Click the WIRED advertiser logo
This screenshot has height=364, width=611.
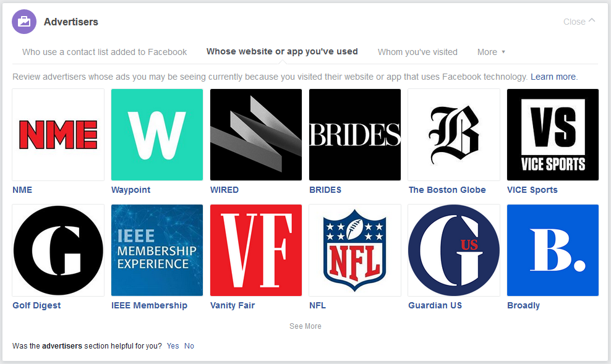pyautogui.click(x=256, y=135)
